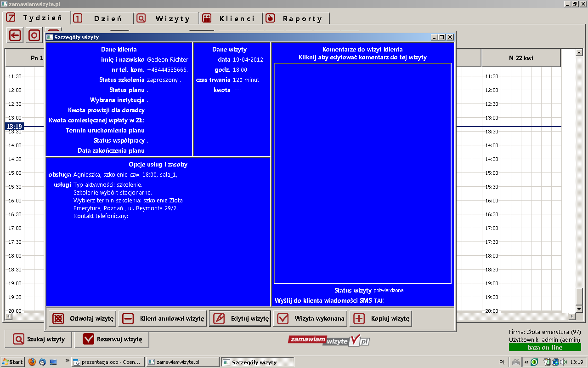Image resolution: width=588 pixels, height=368 pixels.
Task: Switch to zamawiamwizyte.pl taskbar window
Action: [183, 362]
